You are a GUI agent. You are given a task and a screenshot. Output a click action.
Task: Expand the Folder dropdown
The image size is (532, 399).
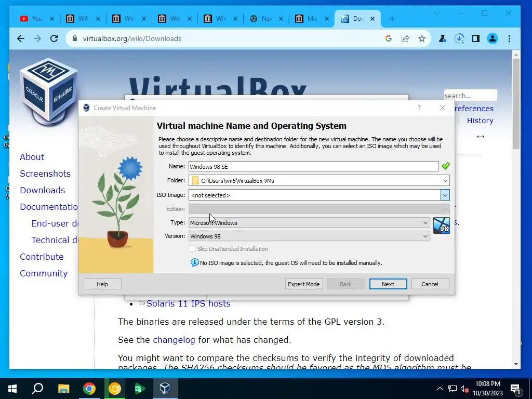[445, 180]
